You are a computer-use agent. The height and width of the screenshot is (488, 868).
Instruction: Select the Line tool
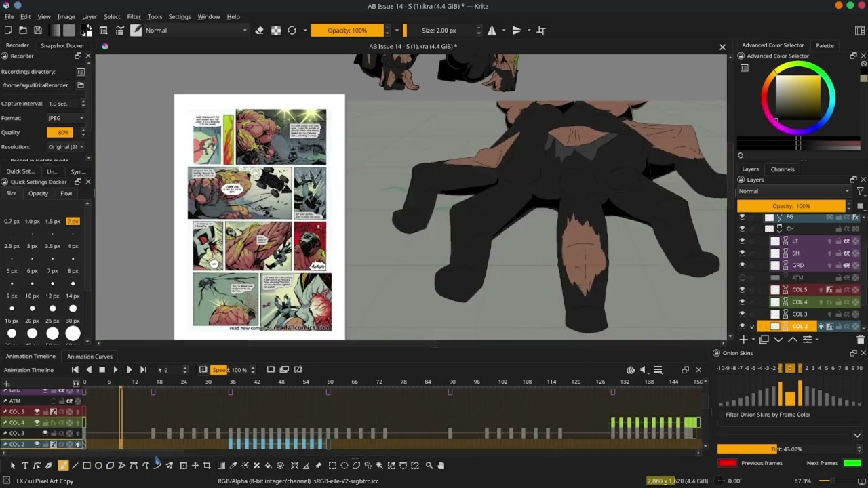[75, 466]
